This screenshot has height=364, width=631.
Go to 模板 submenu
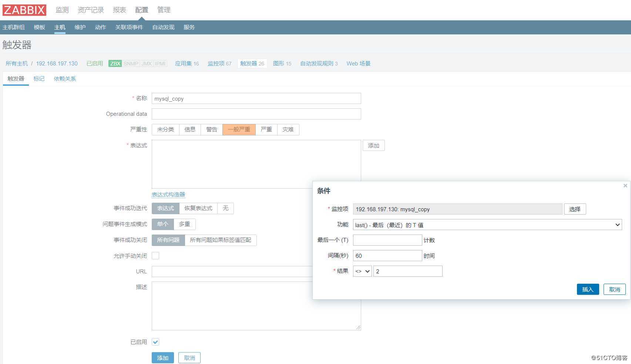[39, 27]
